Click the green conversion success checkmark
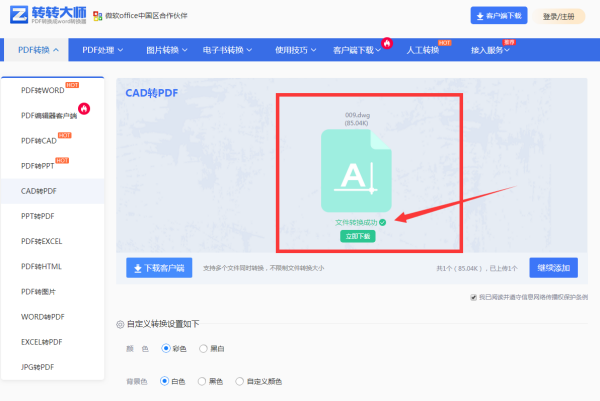The height and width of the screenshot is (401, 600). tap(383, 222)
